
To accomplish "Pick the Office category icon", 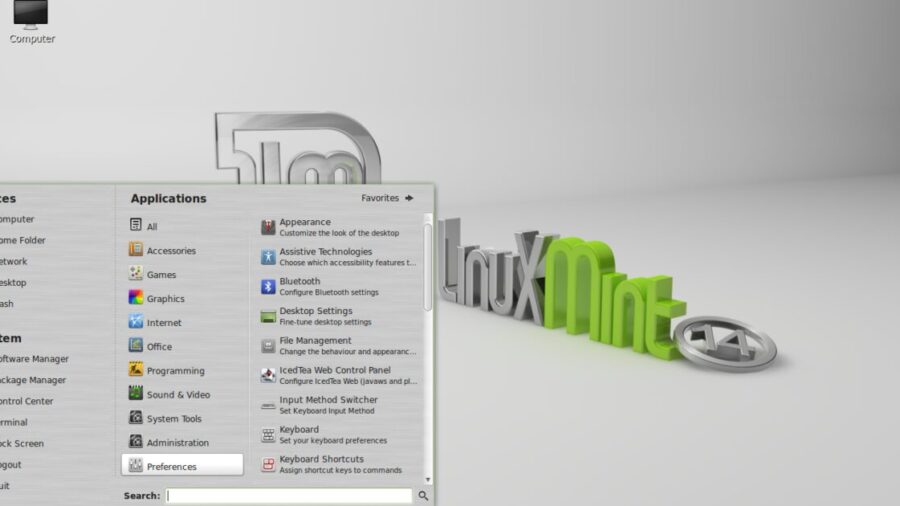I will click(135, 345).
